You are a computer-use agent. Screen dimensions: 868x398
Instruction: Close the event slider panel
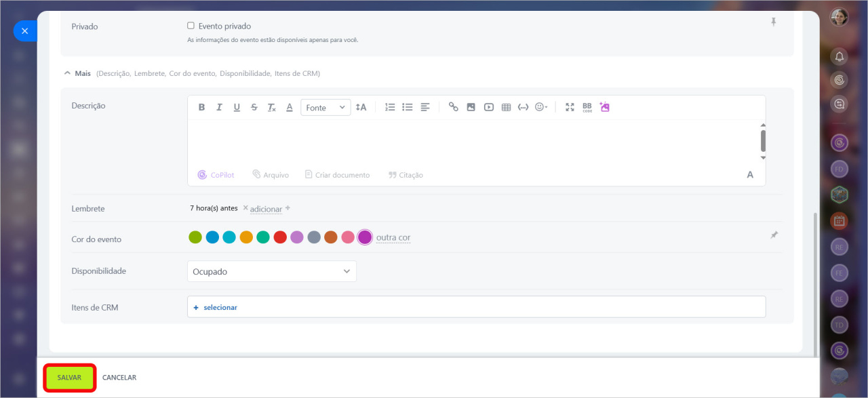pos(24,31)
